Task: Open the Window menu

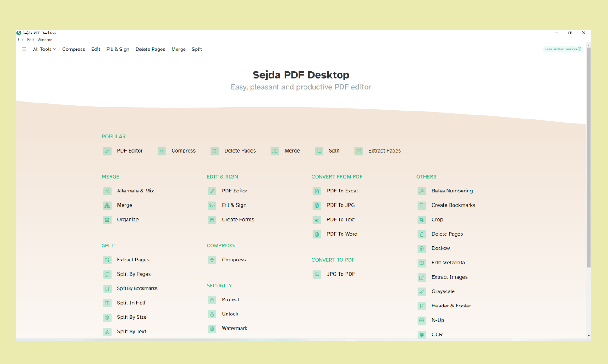Action: click(45, 40)
